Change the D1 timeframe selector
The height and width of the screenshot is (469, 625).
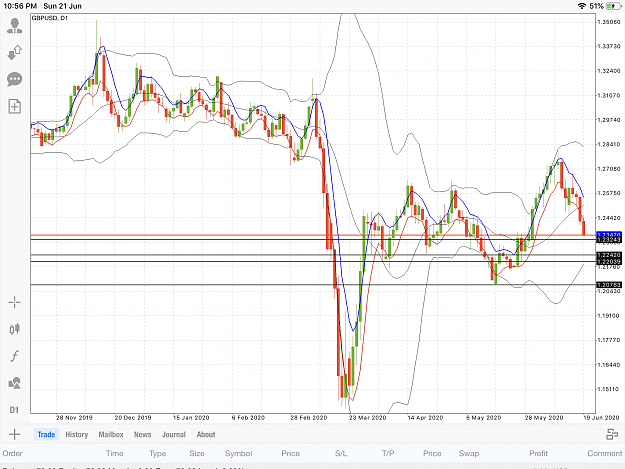pos(14,410)
